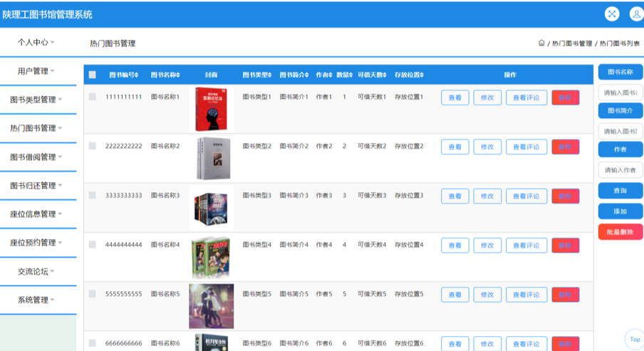Open the user avatar icon in header
The height and width of the screenshot is (351, 644).
[636, 14]
